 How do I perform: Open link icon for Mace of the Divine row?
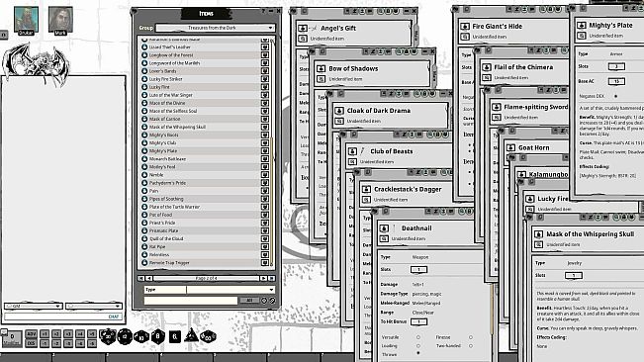click(265, 103)
